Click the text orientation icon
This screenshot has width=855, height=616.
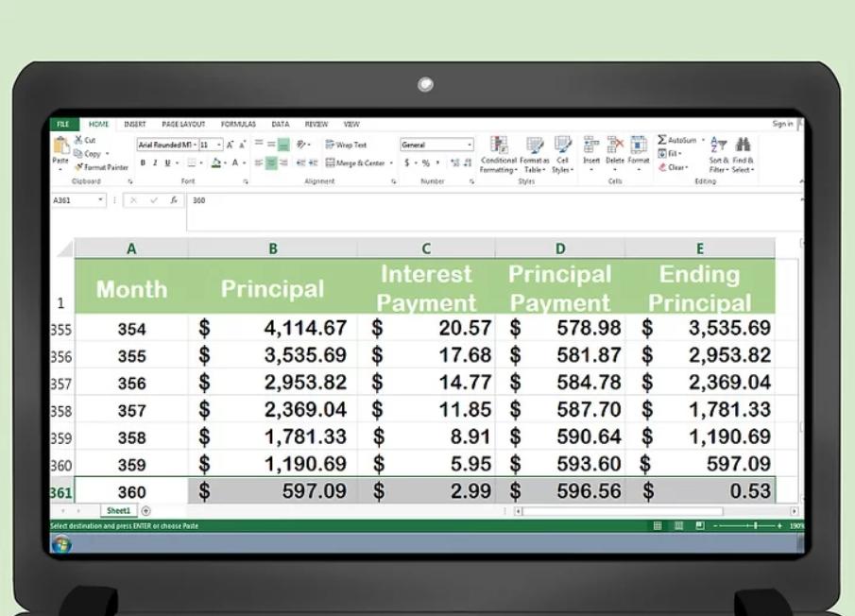click(x=301, y=145)
